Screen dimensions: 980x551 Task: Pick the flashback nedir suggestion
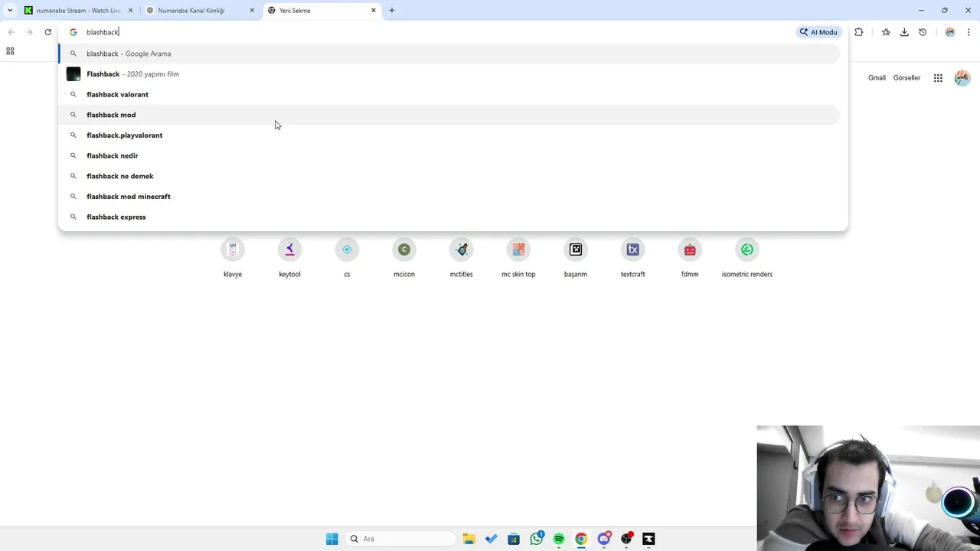[x=449, y=155]
